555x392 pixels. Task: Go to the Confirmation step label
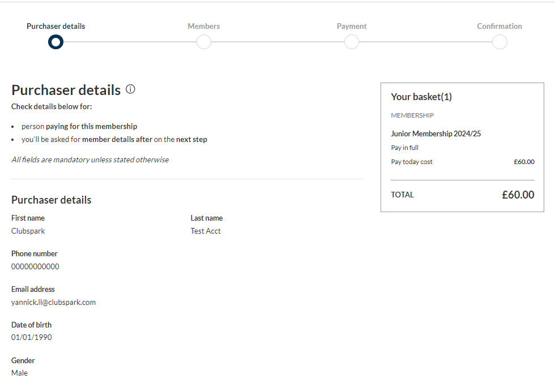point(499,26)
